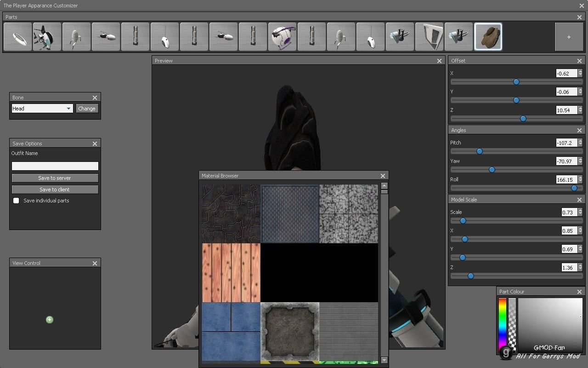Click the grey saturation square in Part Colour
The width and height of the screenshot is (588, 368).
click(x=550, y=326)
